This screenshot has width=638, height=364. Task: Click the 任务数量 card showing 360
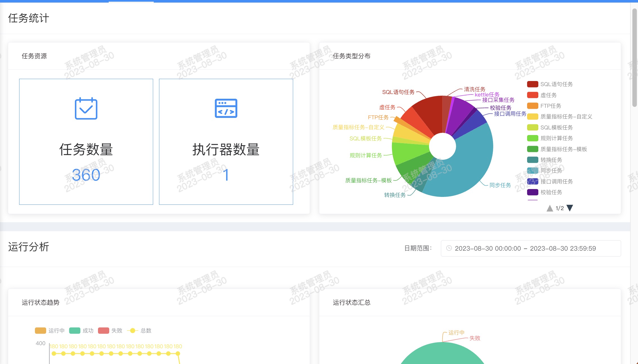pyautogui.click(x=86, y=142)
